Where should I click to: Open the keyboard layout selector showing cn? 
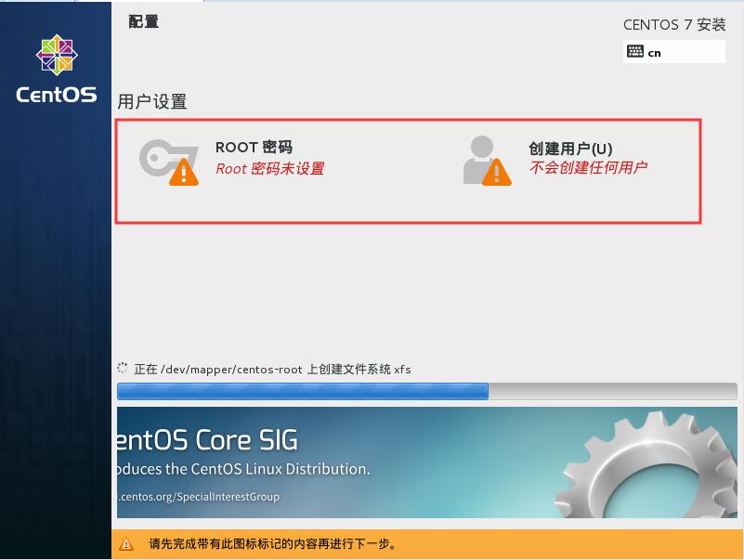point(674,51)
